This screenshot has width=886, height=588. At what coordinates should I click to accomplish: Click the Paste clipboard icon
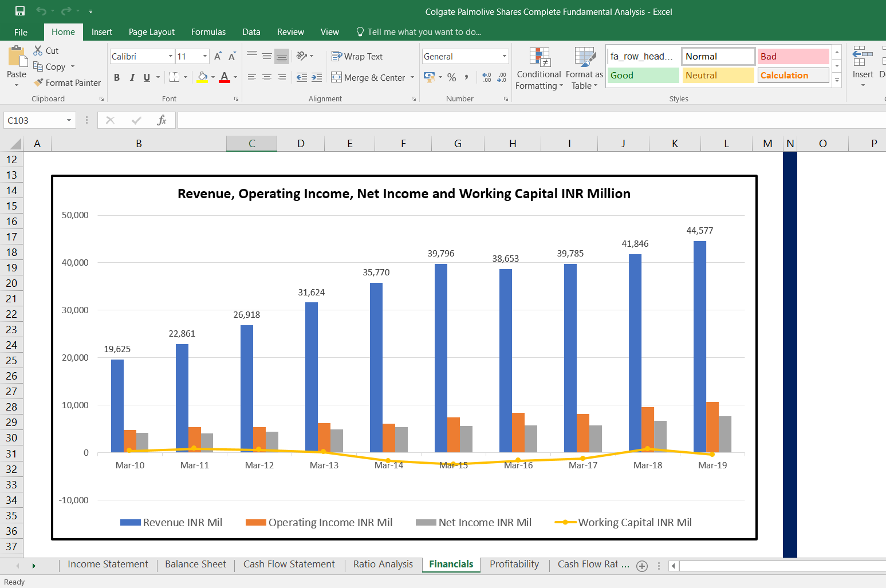[x=17, y=57]
